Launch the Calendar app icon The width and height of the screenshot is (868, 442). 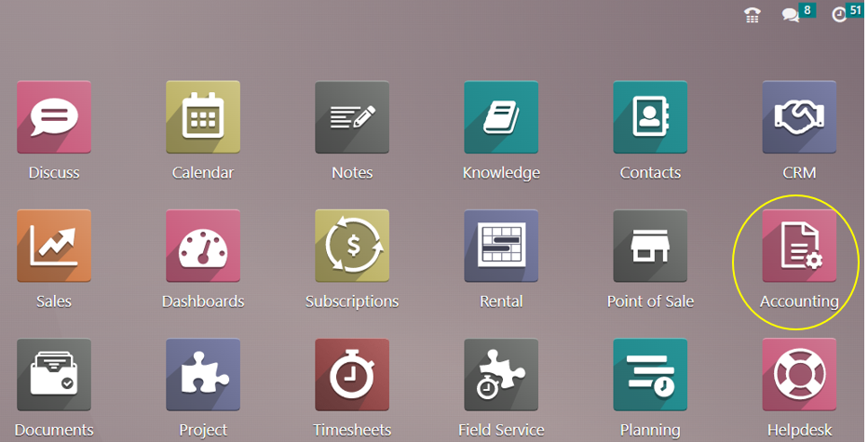(203, 117)
